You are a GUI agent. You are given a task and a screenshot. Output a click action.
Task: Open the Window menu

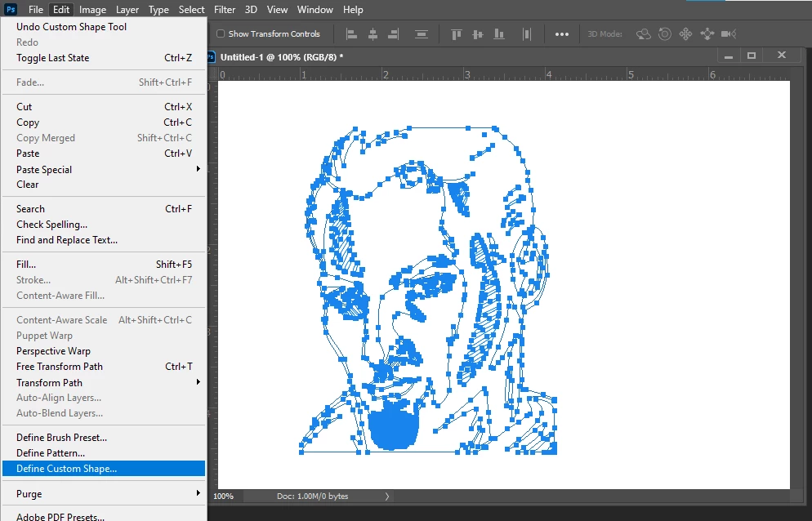click(315, 9)
